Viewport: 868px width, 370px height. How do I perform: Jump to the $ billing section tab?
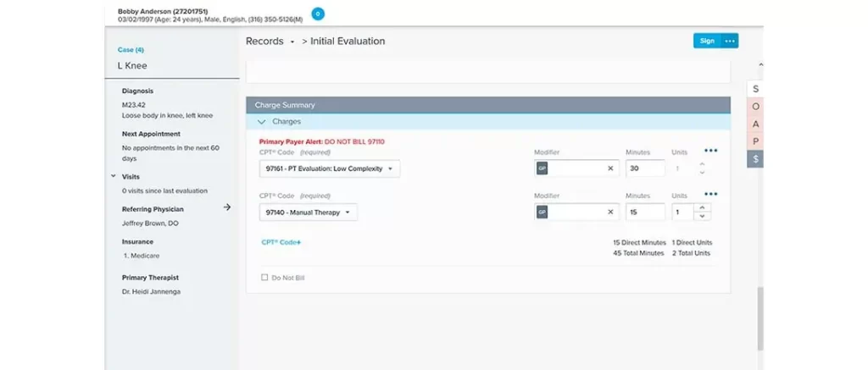tap(755, 159)
